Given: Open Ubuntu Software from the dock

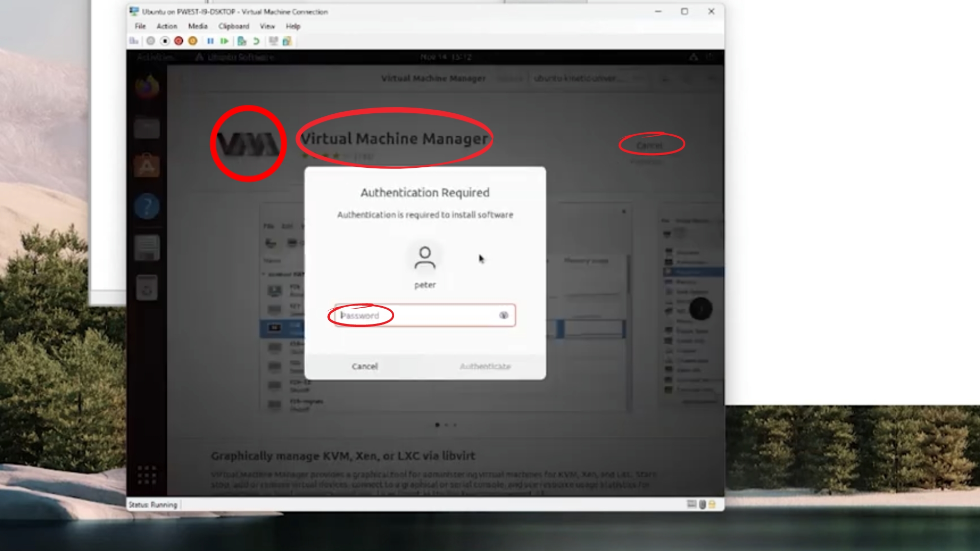Looking at the screenshot, I should pyautogui.click(x=147, y=166).
